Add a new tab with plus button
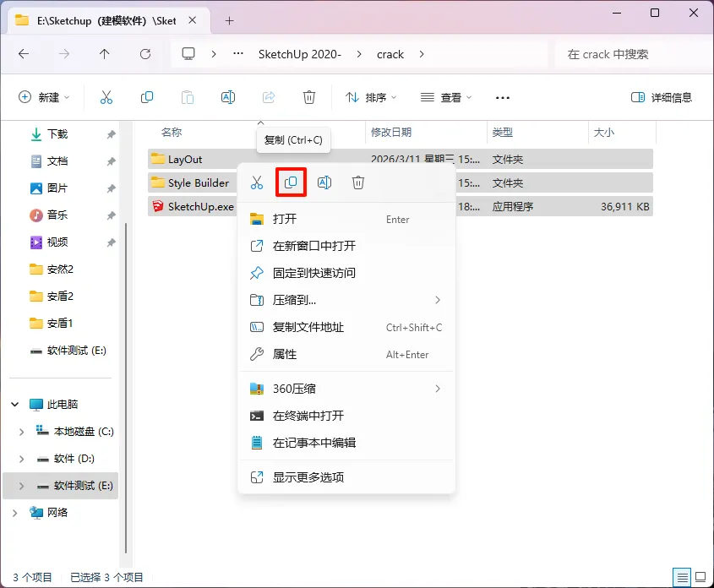This screenshot has height=588, width=714. [230, 20]
